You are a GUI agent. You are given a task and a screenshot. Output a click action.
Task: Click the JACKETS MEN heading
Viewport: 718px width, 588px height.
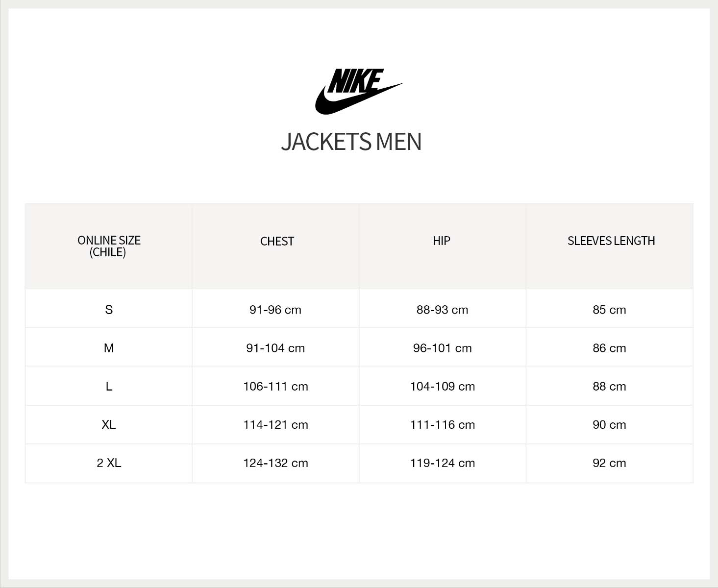351,142
